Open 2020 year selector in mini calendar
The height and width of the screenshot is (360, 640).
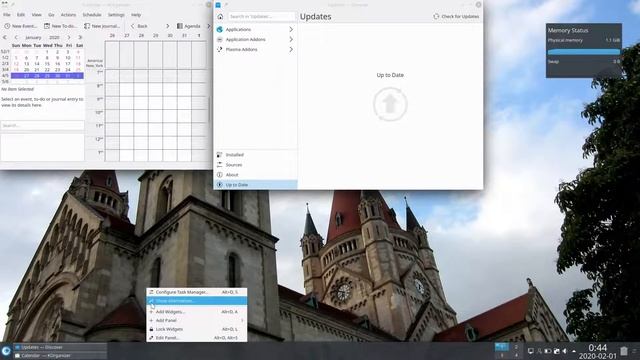point(54,37)
